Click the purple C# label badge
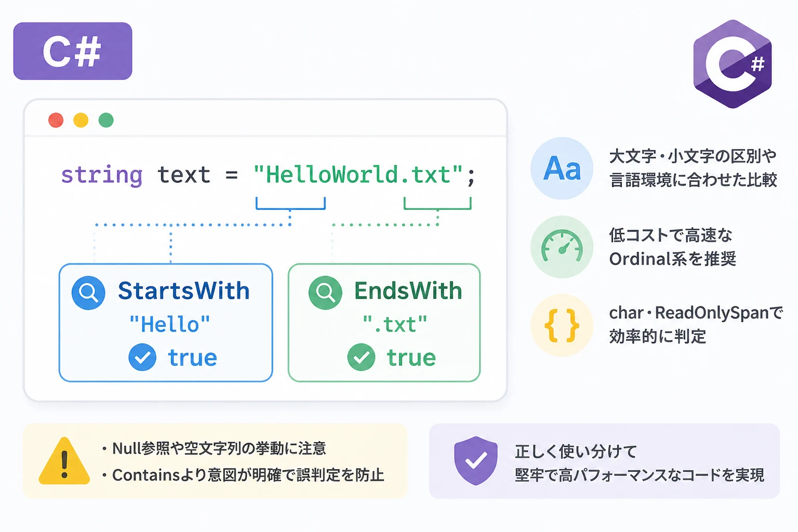 coord(73,51)
